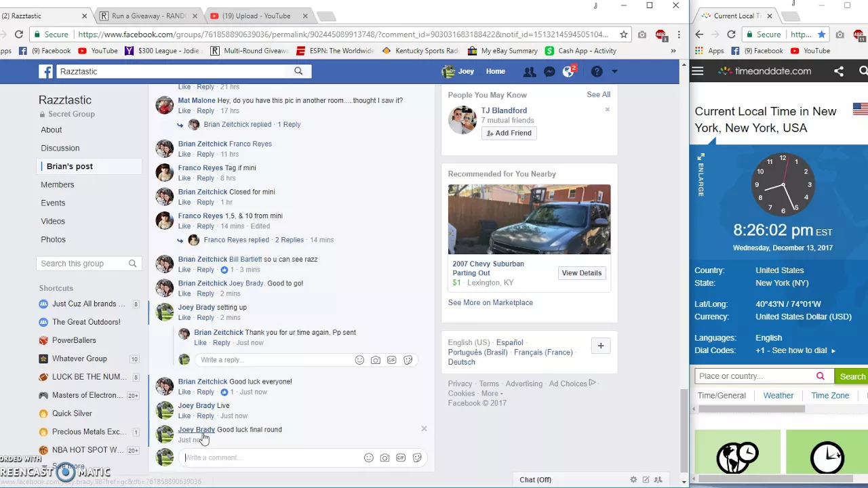Viewport: 868px width, 488px height.
Task: Click the emoji icon in reply box
Action: point(359,360)
